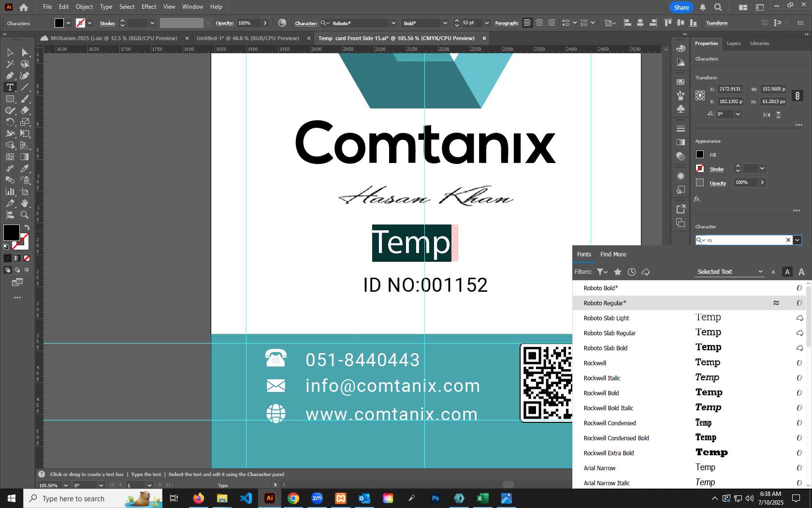The width and height of the screenshot is (812, 508).
Task: Open the font size 53 pt dropdown
Action: coord(487,23)
